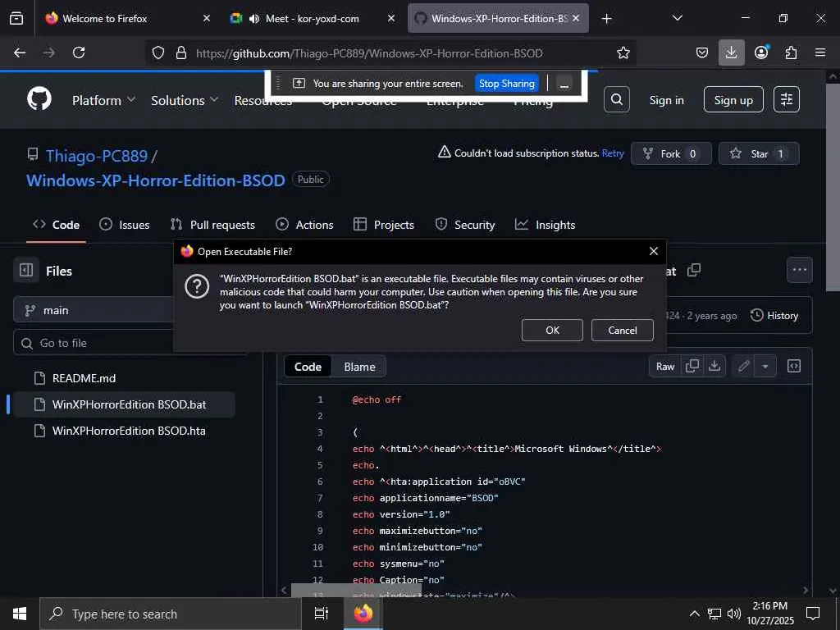Save page to Pocket
Viewport: 840px width, 630px height.
(x=702, y=52)
